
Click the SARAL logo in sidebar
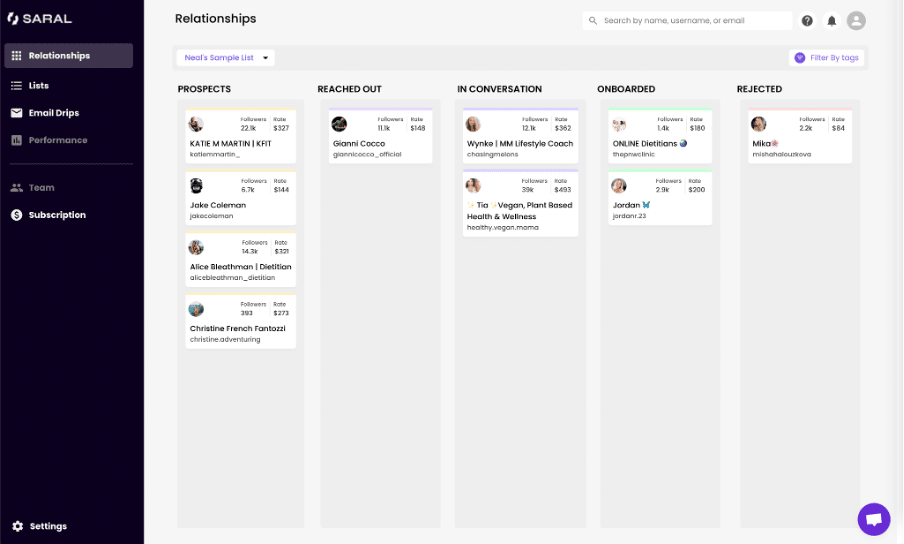40,18
